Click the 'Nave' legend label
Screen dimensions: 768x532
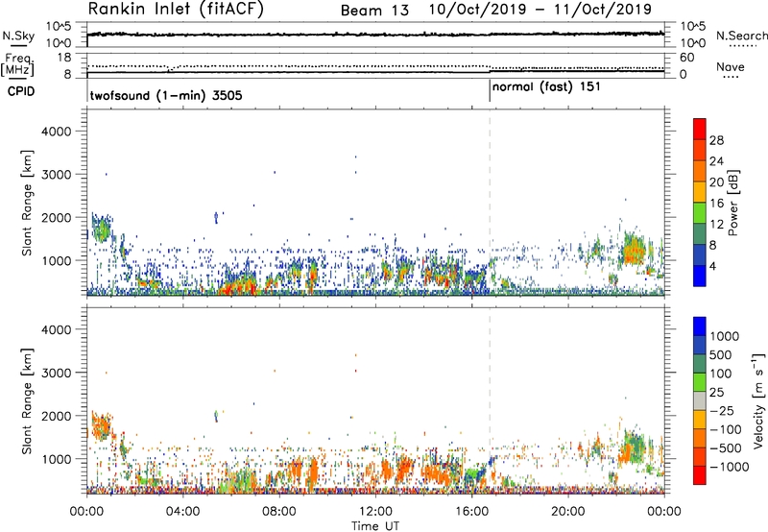(x=731, y=66)
